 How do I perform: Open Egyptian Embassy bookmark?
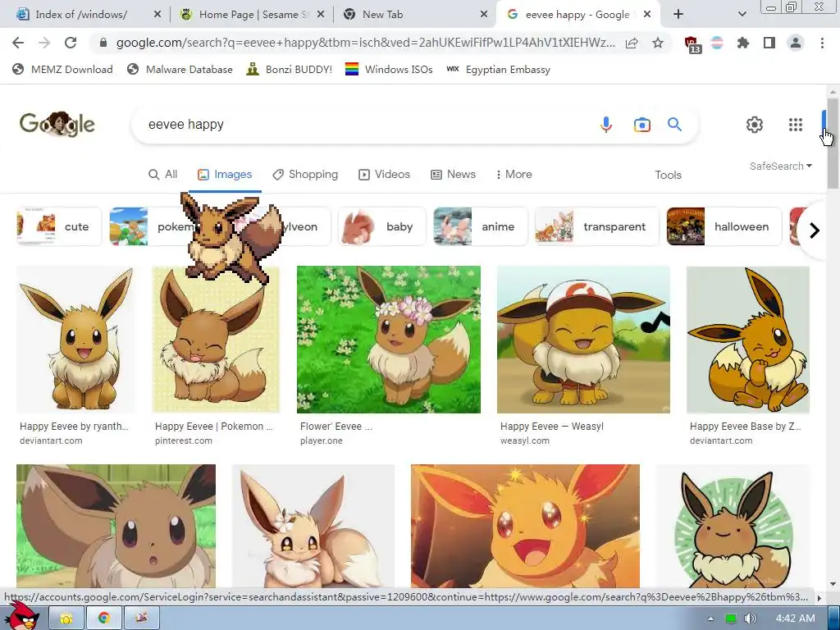click(x=498, y=70)
